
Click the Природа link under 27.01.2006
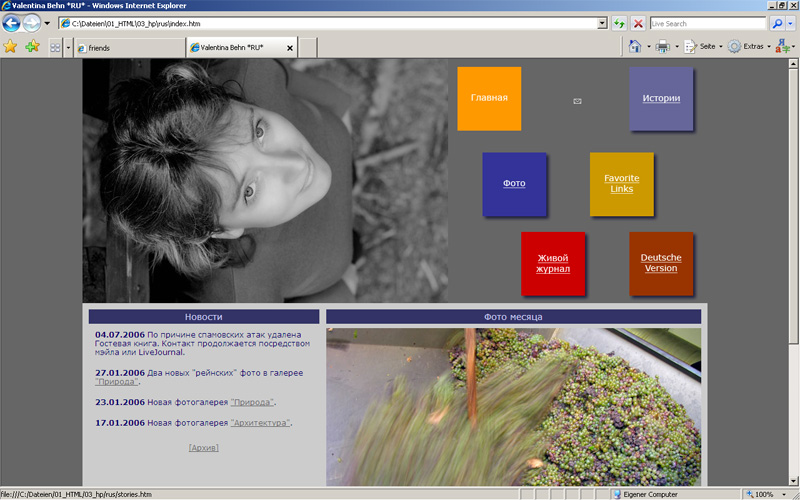(117, 382)
